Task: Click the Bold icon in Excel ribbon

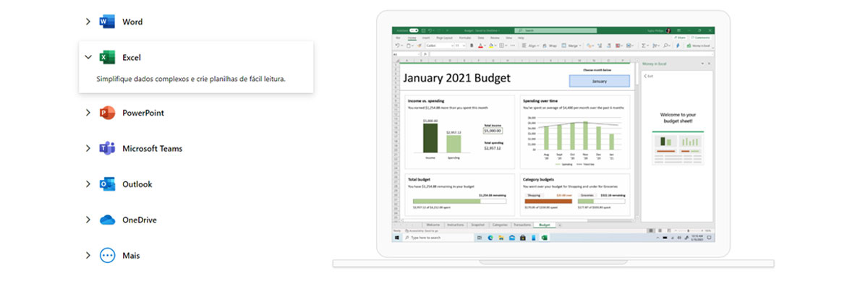Action: coord(472,46)
